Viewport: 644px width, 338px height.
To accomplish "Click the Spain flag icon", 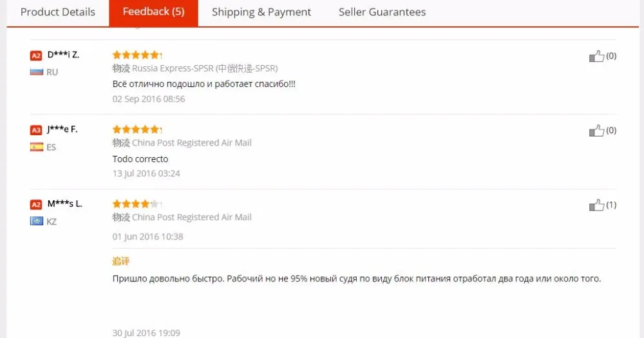I will click(x=36, y=147).
